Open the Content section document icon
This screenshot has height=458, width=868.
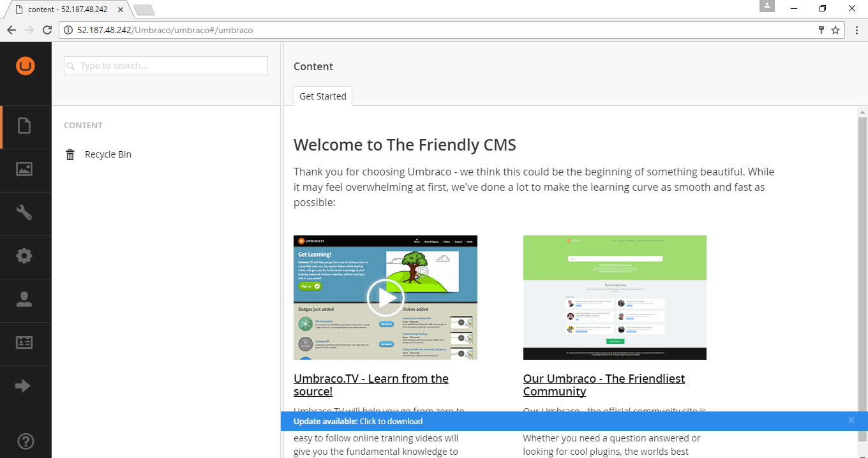point(24,126)
